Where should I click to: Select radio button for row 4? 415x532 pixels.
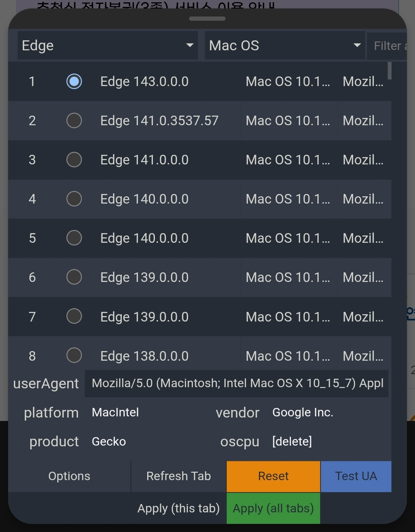(74, 199)
